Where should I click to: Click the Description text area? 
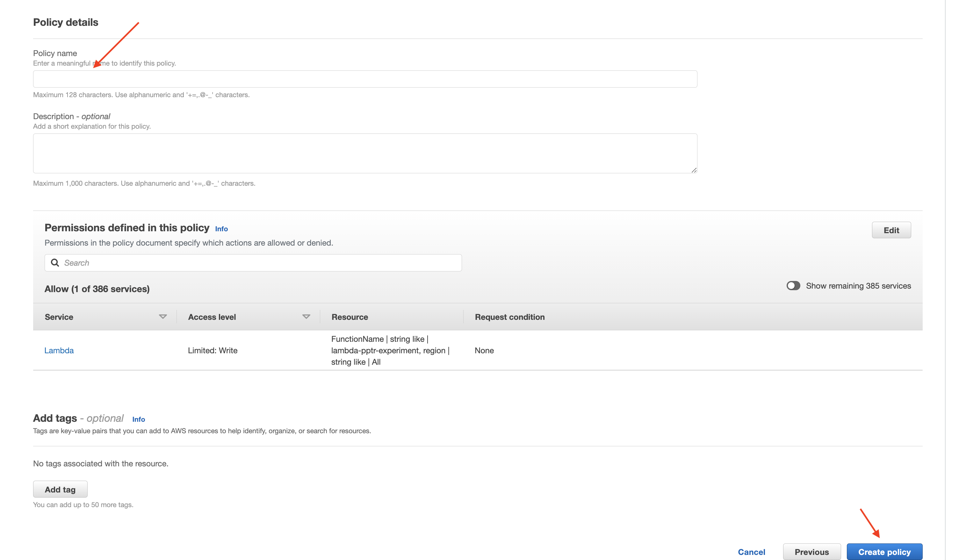pyautogui.click(x=364, y=153)
